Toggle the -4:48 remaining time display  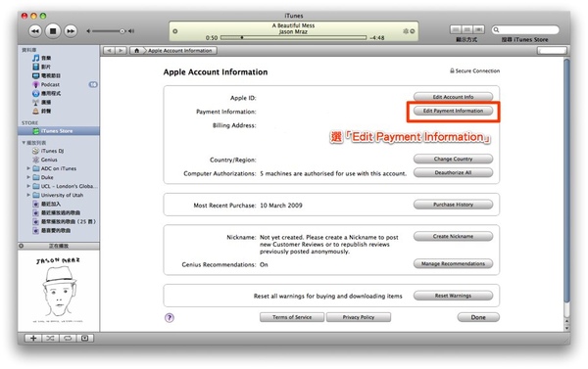point(377,38)
